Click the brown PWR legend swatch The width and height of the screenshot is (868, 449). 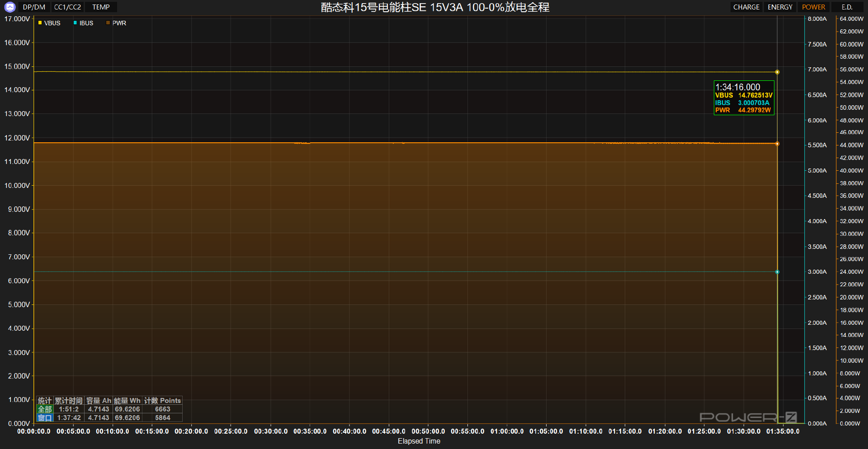(x=108, y=23)
